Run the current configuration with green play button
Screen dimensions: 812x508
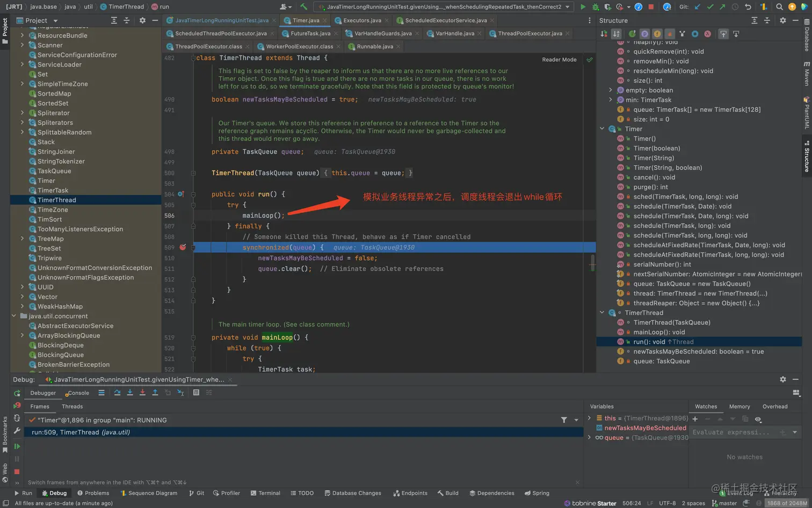[x=583, y=7]
